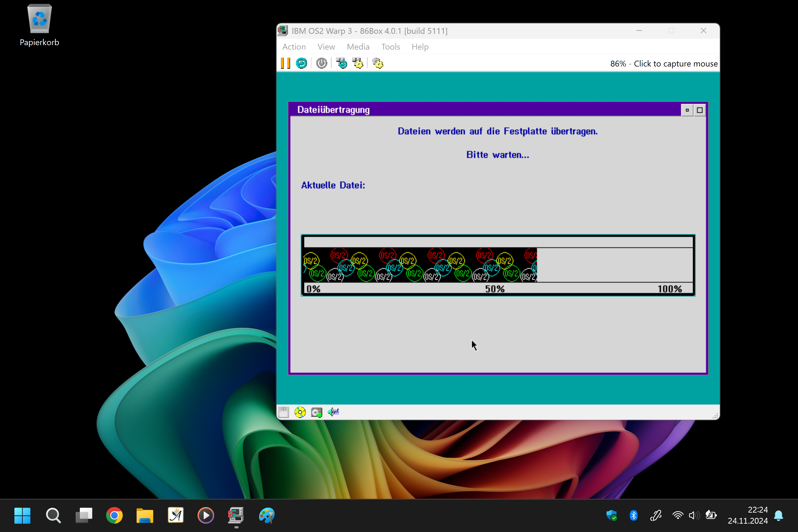Send Ctrl+Alt+Esc via the toolbar icon
The image size is (798, 532).
click(358, 63)
